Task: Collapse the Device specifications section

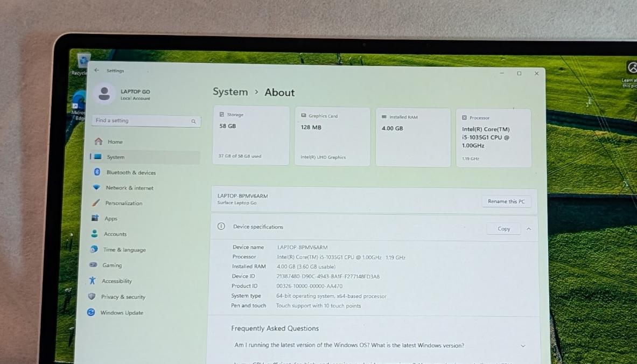Action: tap(529, 229)
